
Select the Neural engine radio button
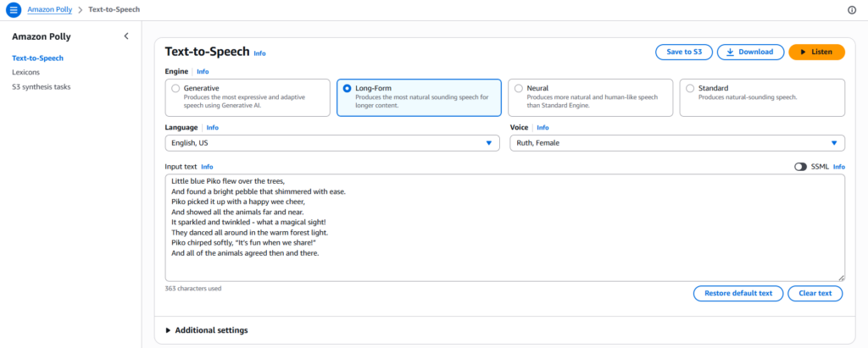tap(518, 88)
